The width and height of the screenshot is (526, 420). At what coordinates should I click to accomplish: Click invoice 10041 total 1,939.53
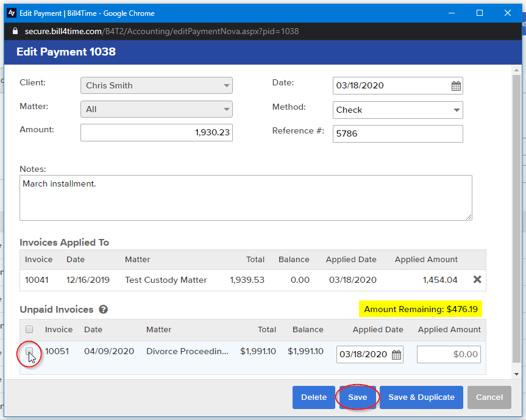(x=247, y=280)
